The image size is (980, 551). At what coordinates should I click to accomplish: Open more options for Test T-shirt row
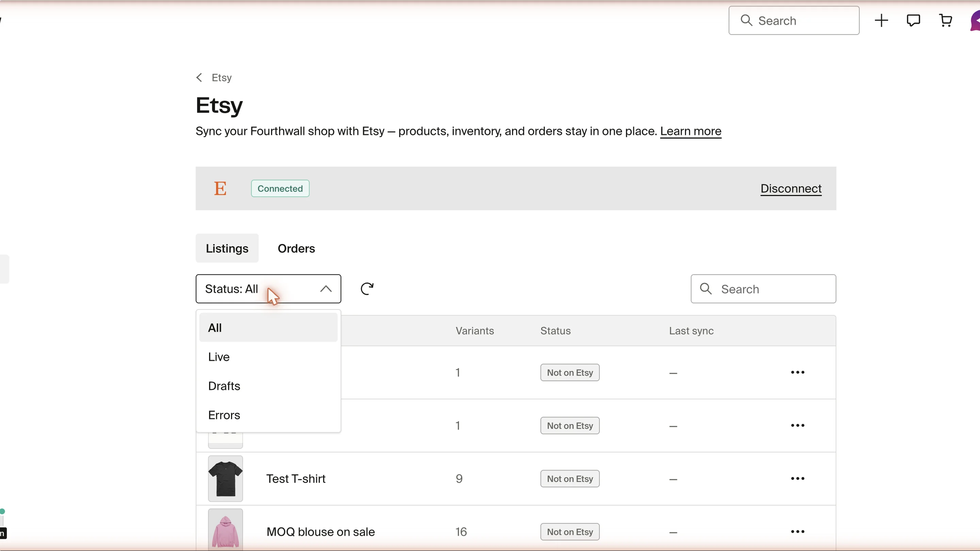tap(797, 479)
